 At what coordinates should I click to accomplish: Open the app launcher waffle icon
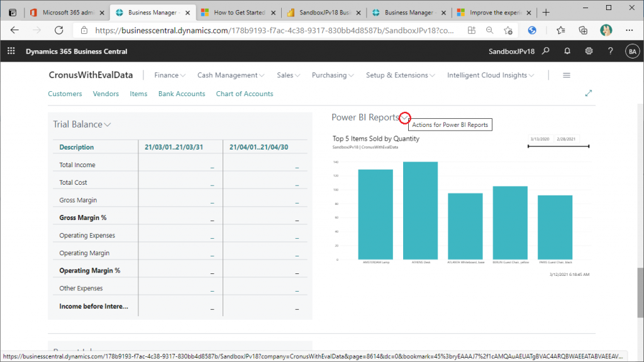tap(11, 51)
